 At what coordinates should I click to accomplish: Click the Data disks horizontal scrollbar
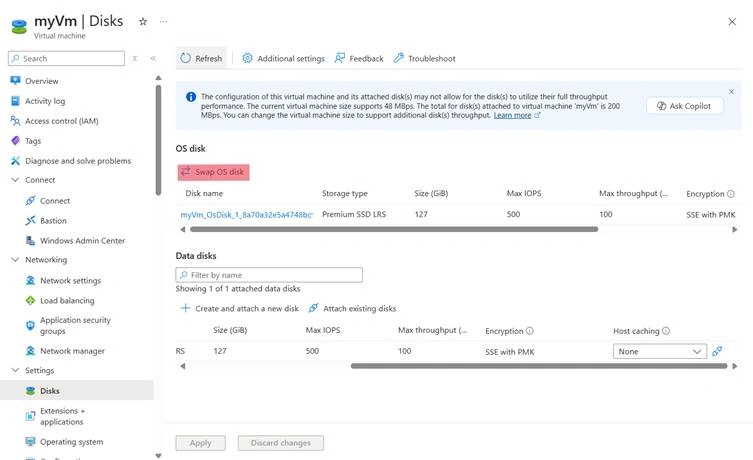[x=539, y=366]
